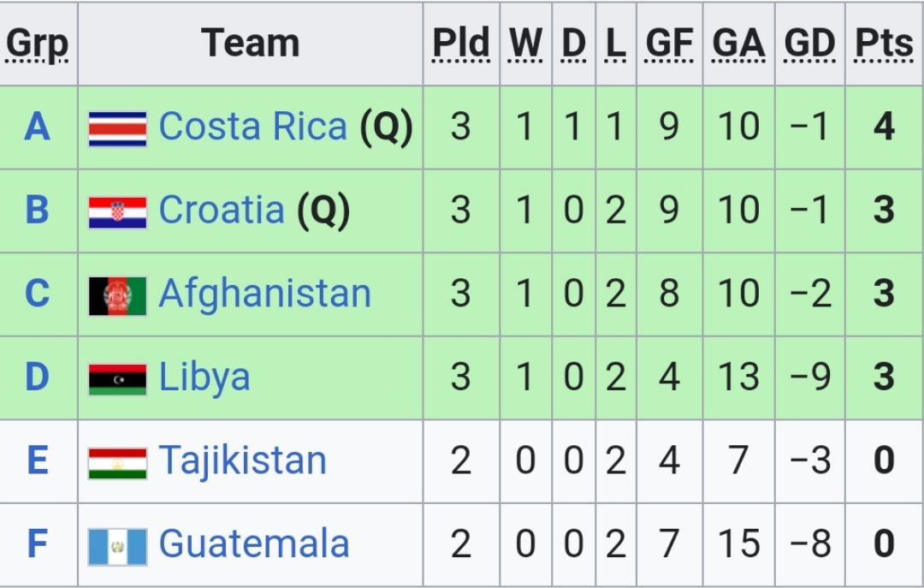924x588 pixels.
Task: Click the GD column header abbreviation
Action: pos(809,44)
